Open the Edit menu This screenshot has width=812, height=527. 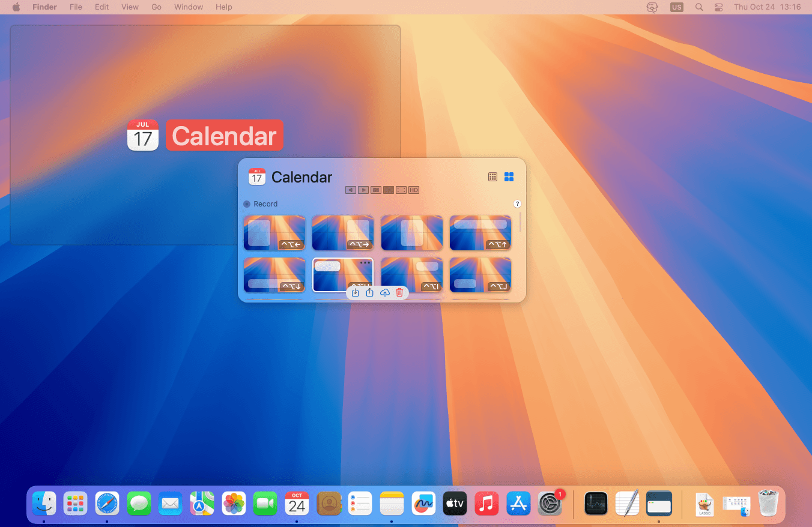(x=102, y=7)
